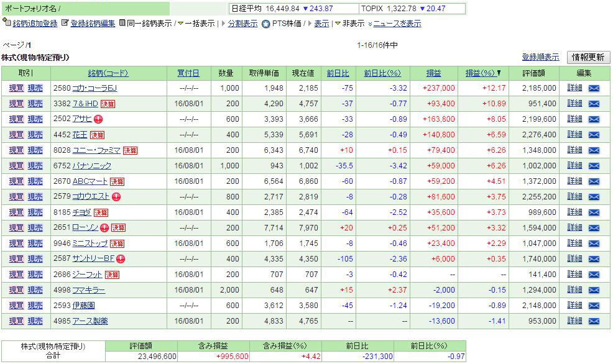The image size is (613, 364).
Task: Click the 決算 badge next to ミニストップ
Action: coord(117,243)
